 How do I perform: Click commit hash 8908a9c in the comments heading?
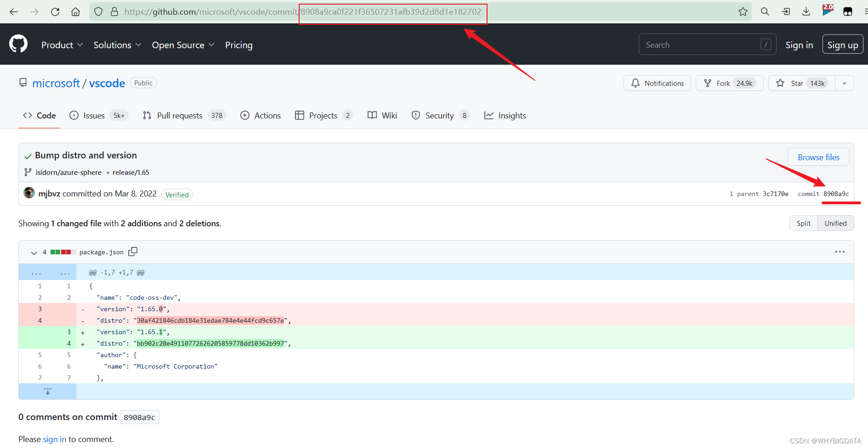139,417
